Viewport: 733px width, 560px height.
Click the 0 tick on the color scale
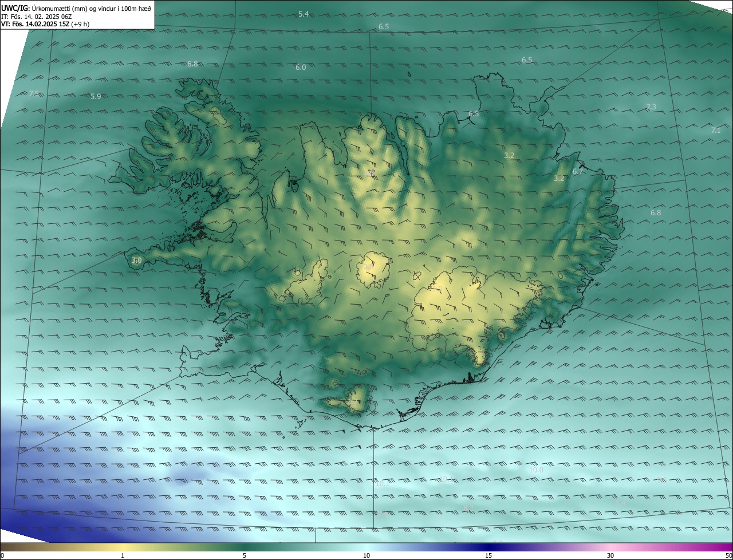[x=2, y=555]
